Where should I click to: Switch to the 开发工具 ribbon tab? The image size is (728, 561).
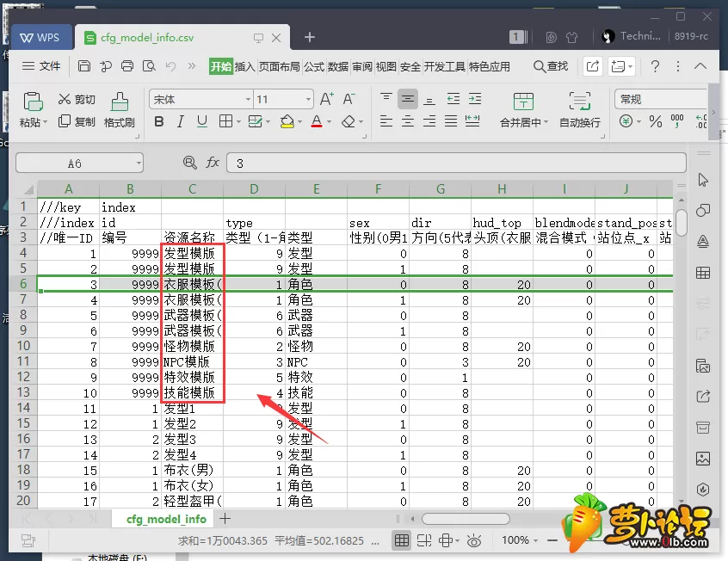(444, 67)
